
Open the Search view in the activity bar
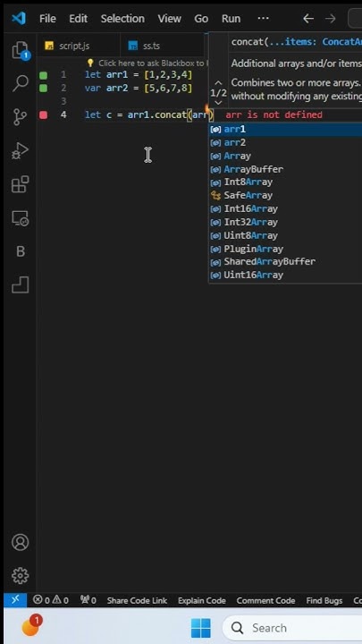click(x=20, y=83)
